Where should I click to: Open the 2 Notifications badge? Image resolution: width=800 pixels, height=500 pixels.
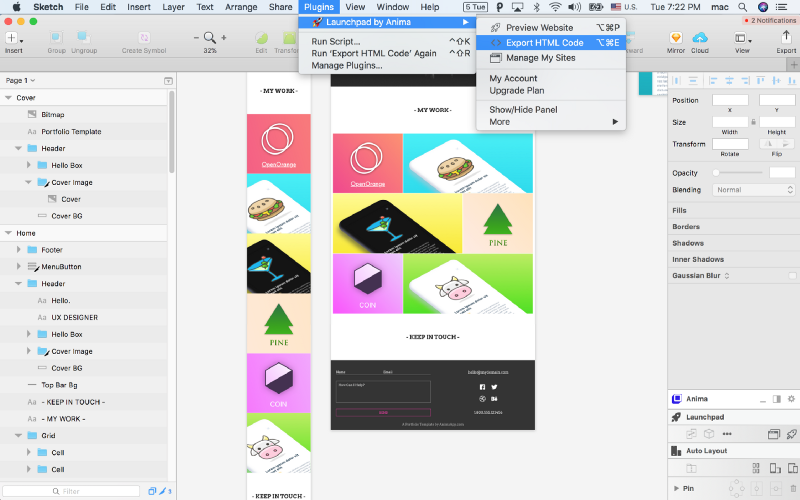coord(770,20)
